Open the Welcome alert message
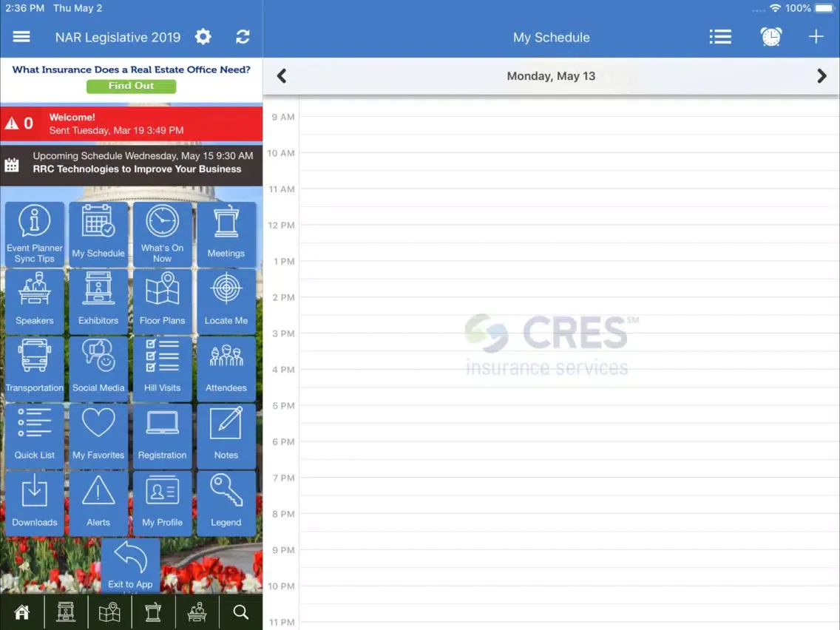The height and width of the screenshot is (630, 840). click(x=132, y=123)
